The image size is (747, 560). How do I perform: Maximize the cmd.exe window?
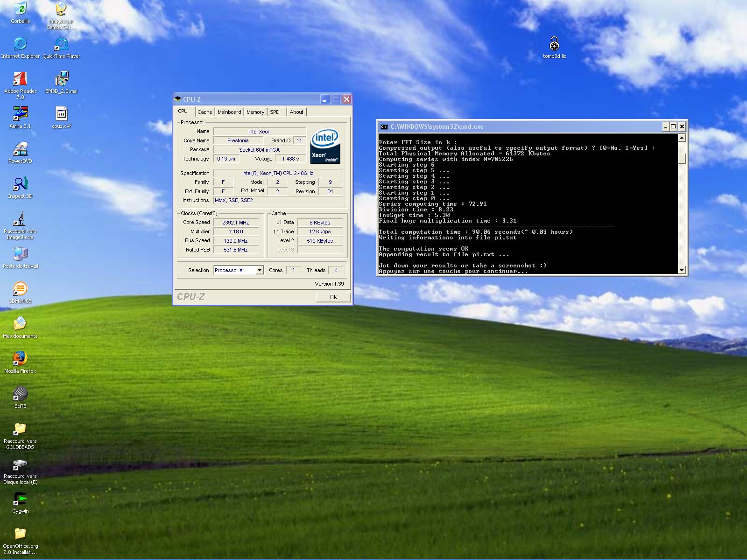tap(673, 126)
